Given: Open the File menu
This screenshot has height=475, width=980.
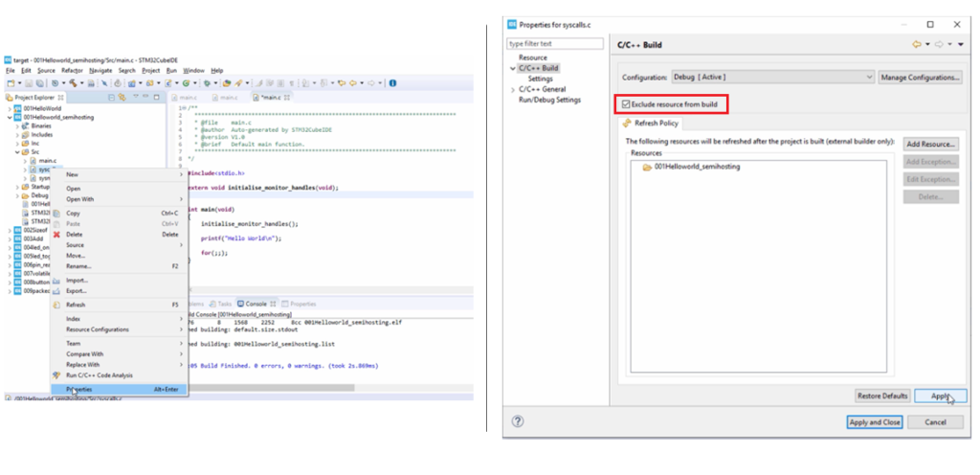Looking at the screenshot, I should (x=10, y=71).
